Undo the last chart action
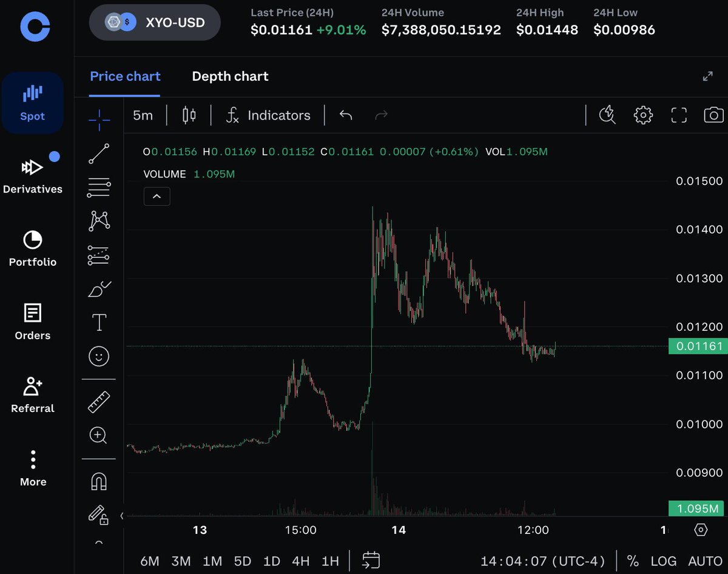Screen dimensions: 728x574 pyautogui.click(x=346, y=115)
